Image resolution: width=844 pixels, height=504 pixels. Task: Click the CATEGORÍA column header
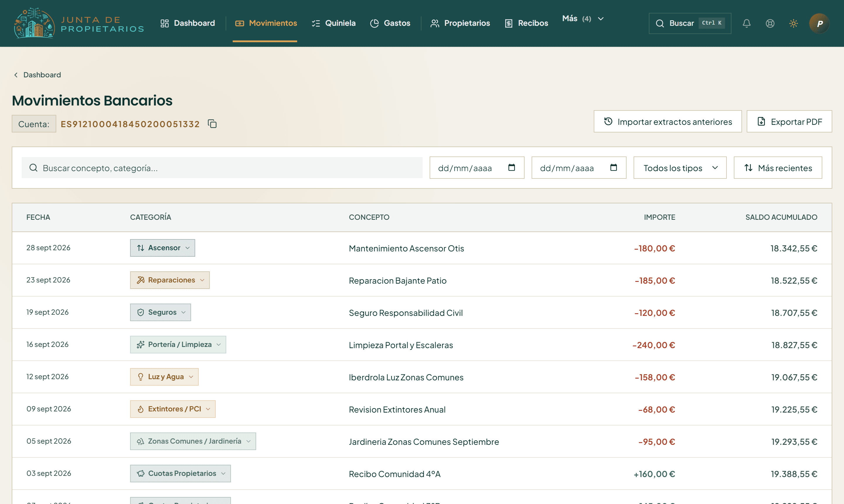click(x=150, y=217)
